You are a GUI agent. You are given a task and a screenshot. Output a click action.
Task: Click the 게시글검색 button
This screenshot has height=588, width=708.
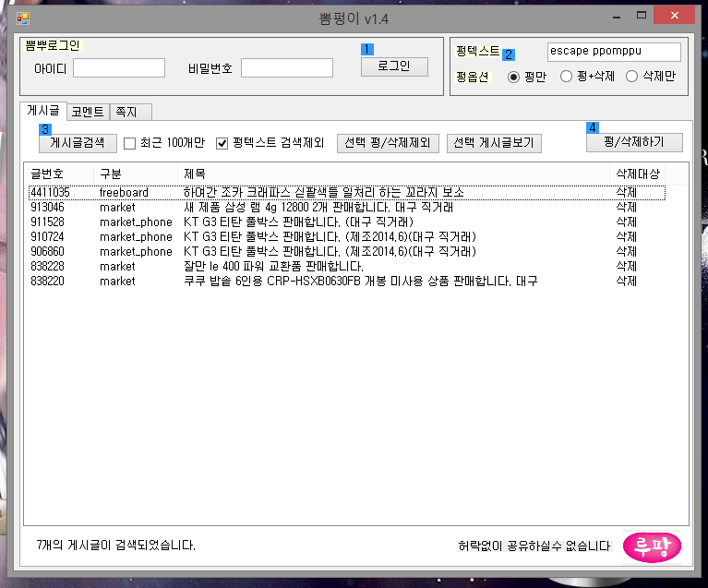pos(78,143)
